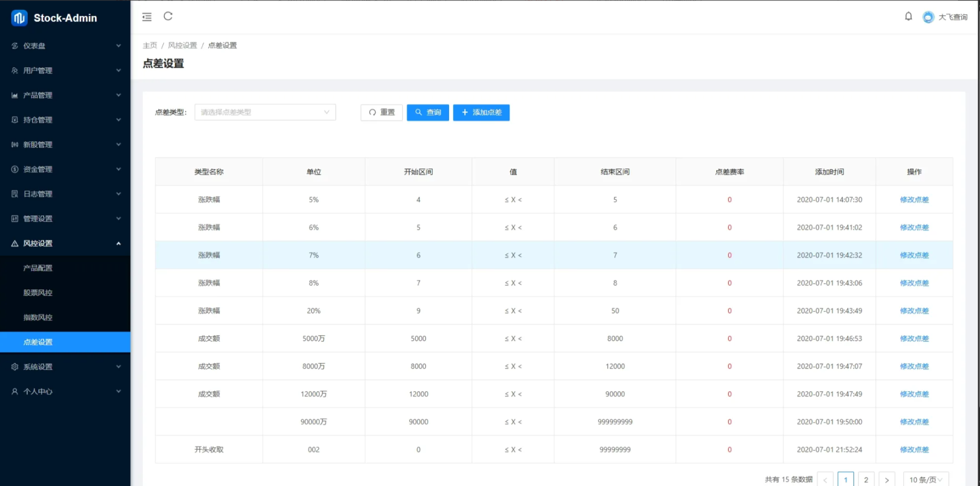This screenshot has width=980, height=486.
Task: Click the refresh page icon
Action: (x=168, y=16)
